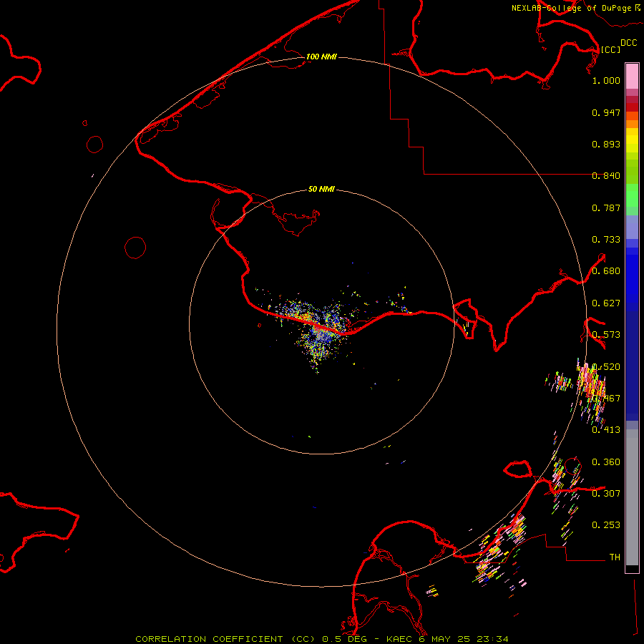Select the 0.680 scale value

pyautogui.click(x=606, y=271)
